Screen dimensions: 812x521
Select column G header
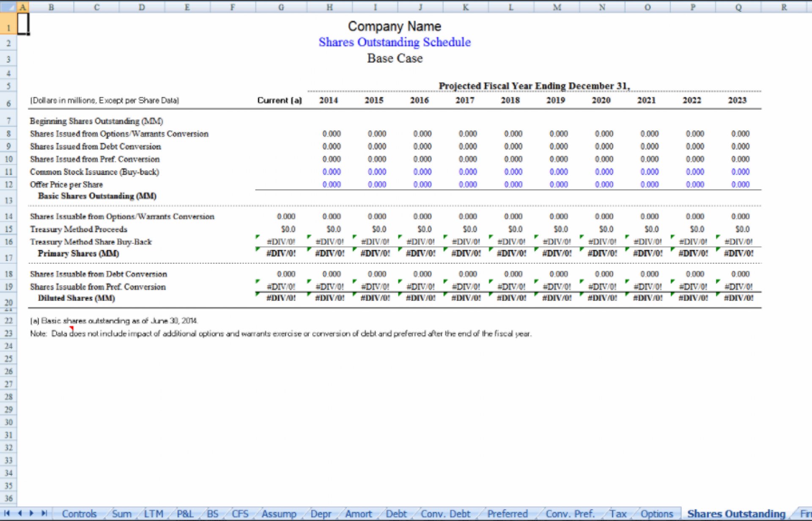point(281,7)
